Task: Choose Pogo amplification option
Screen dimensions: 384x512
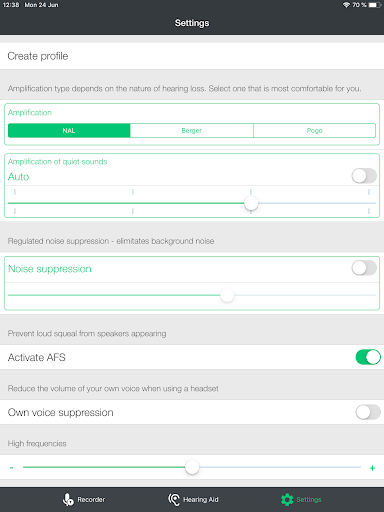Action: pyautogui.click(x=314, y=130)
